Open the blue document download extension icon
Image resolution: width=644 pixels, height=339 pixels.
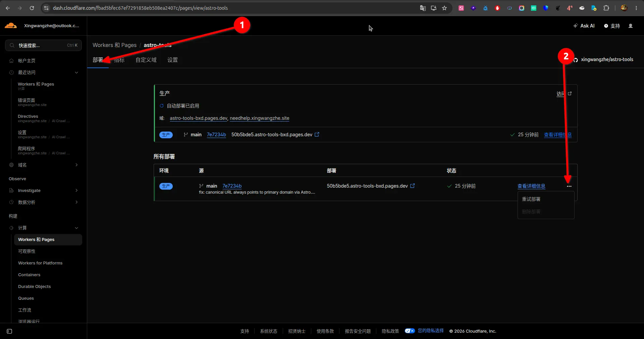click(594, 8)
